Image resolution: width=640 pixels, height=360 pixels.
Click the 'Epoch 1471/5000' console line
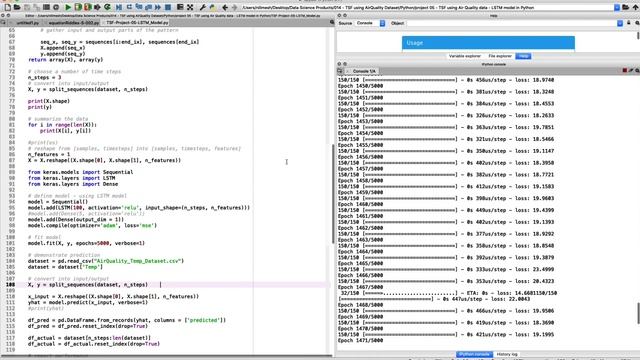[360, 340]
